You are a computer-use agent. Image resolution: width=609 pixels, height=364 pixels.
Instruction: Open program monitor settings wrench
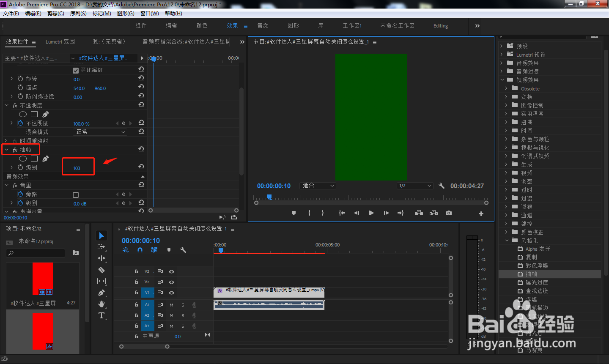[442, 186]
